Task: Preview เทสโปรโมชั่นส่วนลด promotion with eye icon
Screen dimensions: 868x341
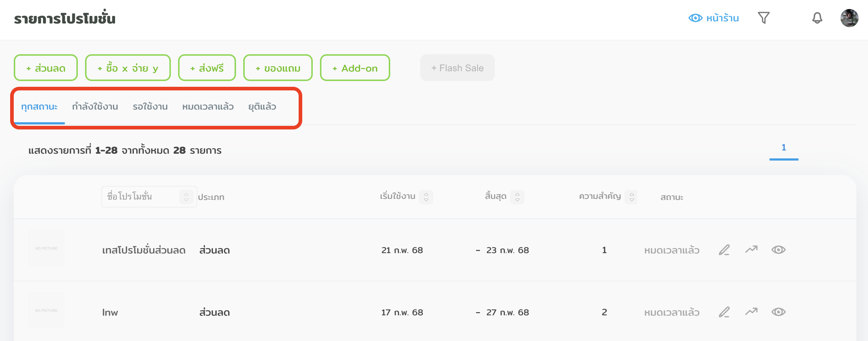Action: (778, 250)
